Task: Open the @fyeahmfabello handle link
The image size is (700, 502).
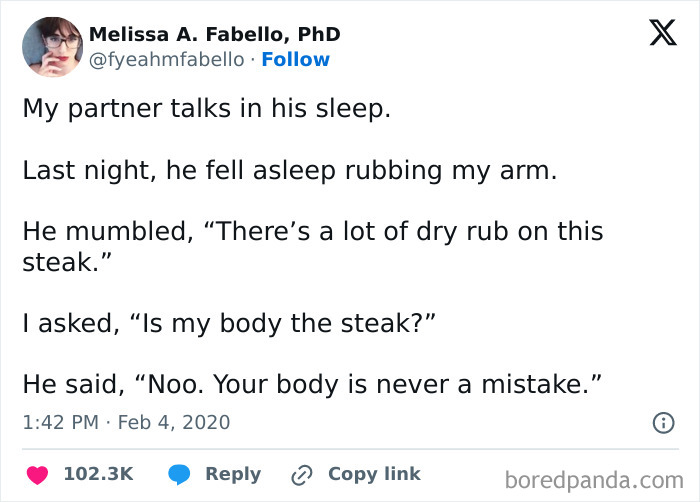Action: (x=166, y=60)
